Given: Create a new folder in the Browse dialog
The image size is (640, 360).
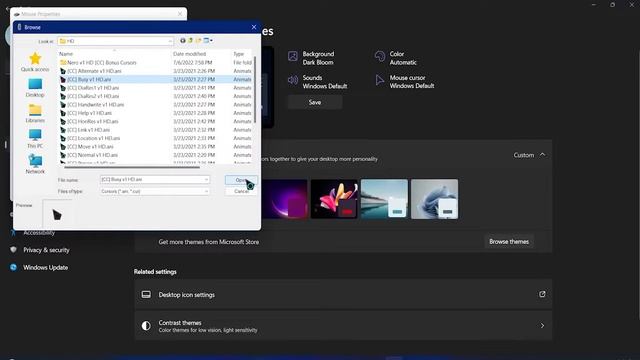Looking at the screenshot, I should [198, 41].
